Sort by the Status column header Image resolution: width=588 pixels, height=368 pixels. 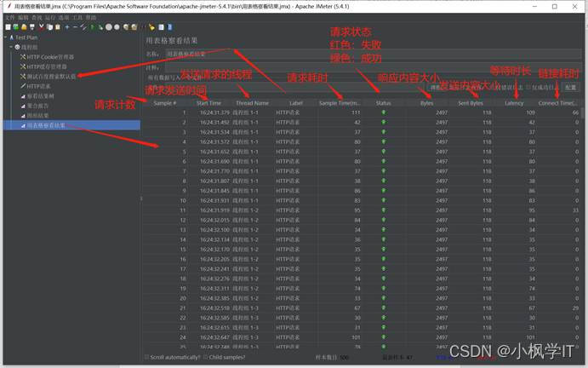(x=383, y=103)
